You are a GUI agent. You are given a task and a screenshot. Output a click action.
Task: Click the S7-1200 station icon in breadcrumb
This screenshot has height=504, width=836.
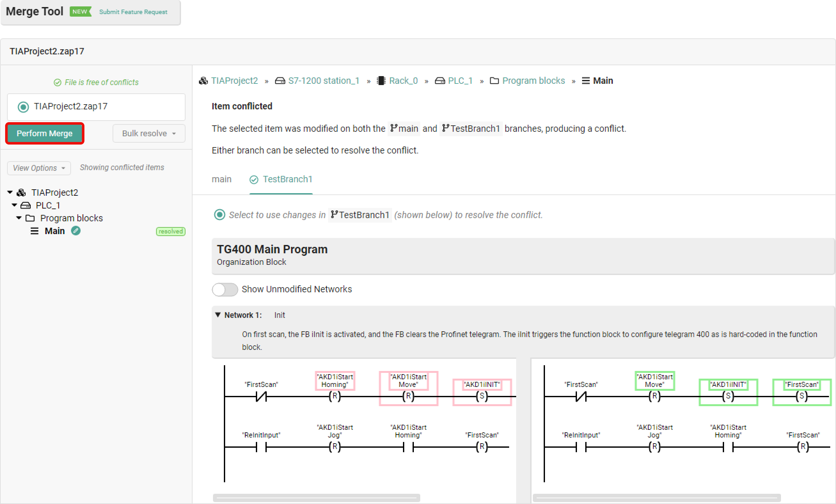pyautogui.click(x=280, y=81)
